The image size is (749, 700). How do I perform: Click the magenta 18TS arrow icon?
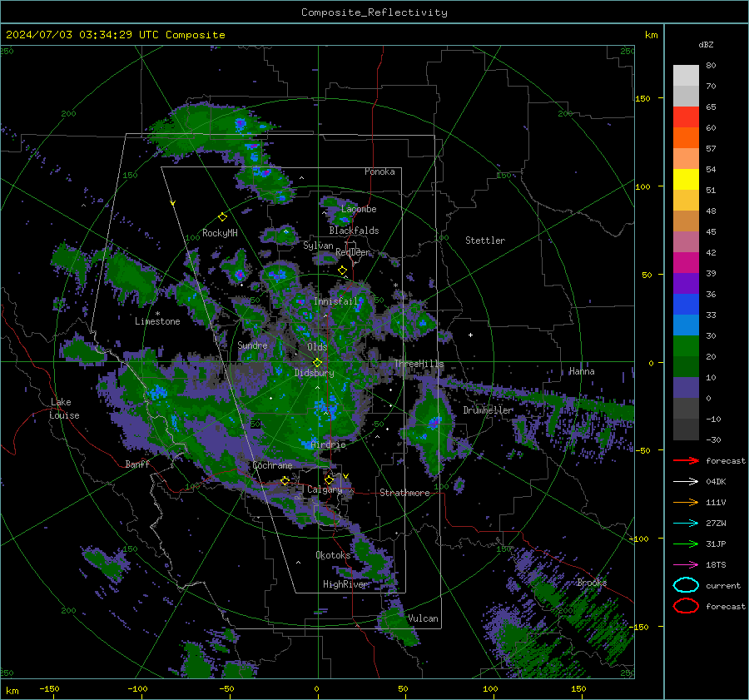click(686, 565)
